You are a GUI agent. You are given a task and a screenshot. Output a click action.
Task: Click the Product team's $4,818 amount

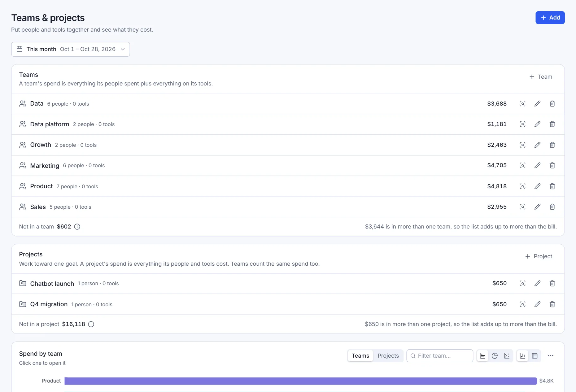coord(497,186)
